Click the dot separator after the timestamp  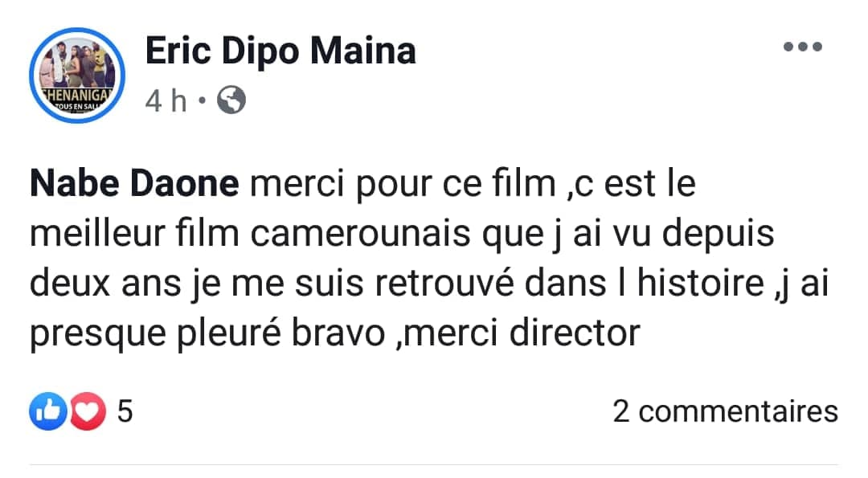(201, 102)
